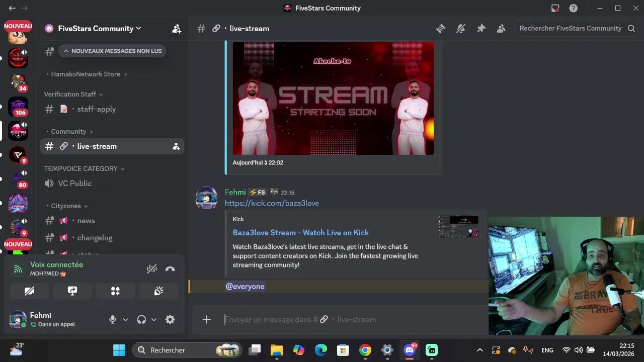Screen dimensions: 644x362
Task: Open Google Chrome from taskbar
Action: click(365, 350)
